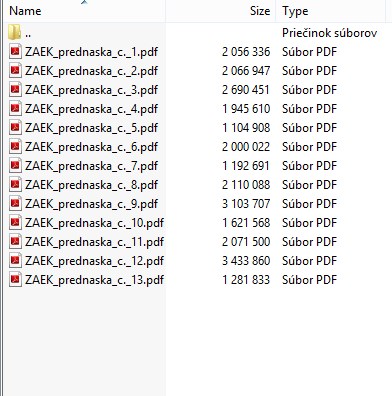Open the parent folder icon

(15, 32)
